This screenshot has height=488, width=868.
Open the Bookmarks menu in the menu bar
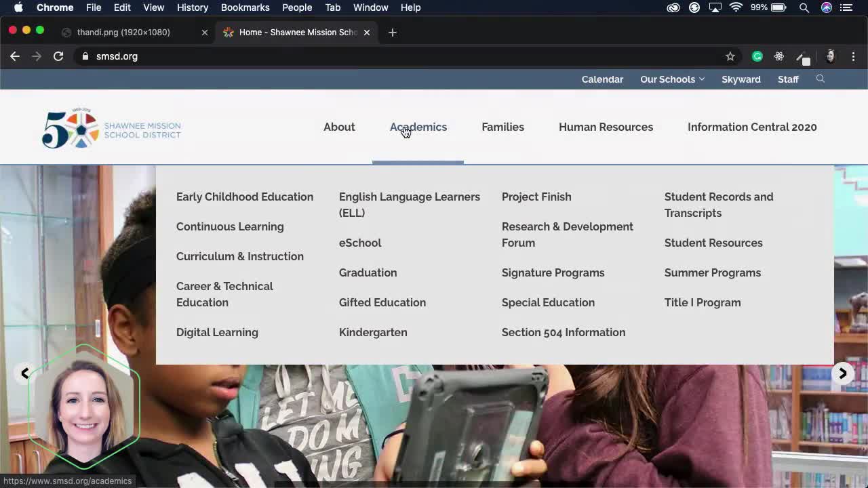point(245,7)
